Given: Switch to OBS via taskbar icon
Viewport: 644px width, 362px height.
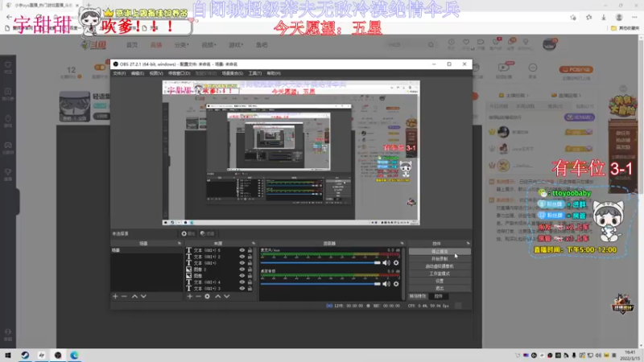Looking at the screenshot, I should (58, 355).
